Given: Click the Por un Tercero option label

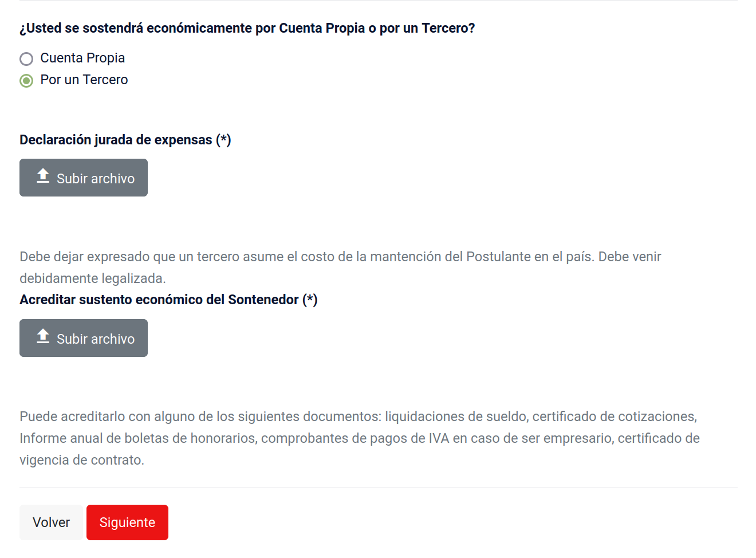Looking at the screenshot, I should pos(84,80).
